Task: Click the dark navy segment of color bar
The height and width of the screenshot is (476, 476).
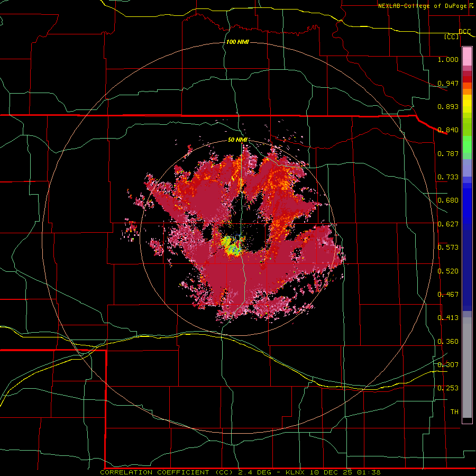Action: click(x=467, y=270)
